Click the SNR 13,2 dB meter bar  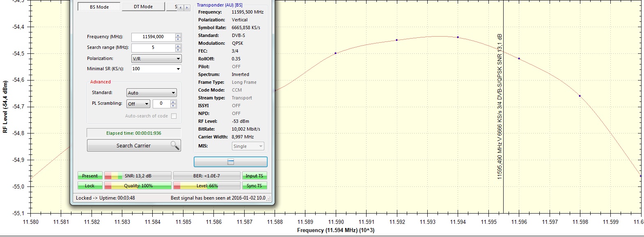[138, 176]
